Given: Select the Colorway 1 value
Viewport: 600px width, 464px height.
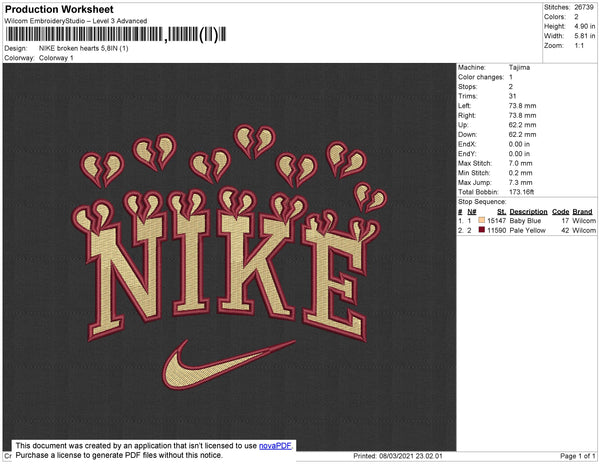Looking at the screenshot, I should (56, 58).
